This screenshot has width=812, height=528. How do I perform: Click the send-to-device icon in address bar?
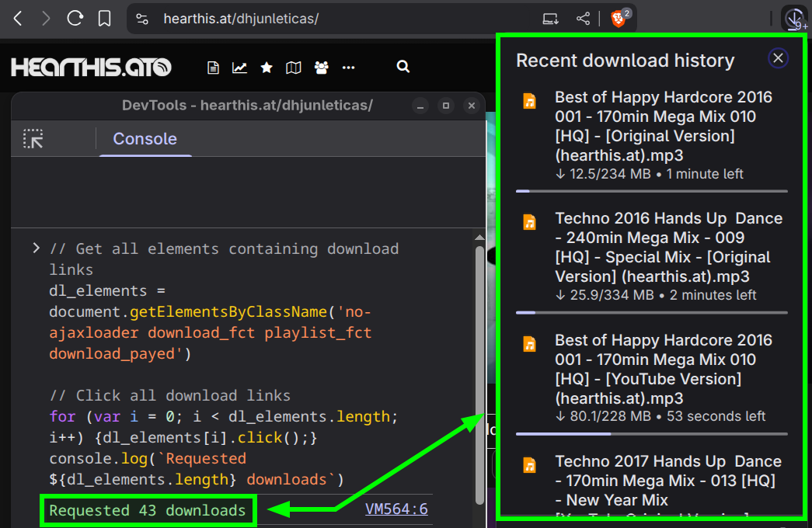[x=550, y=19]
